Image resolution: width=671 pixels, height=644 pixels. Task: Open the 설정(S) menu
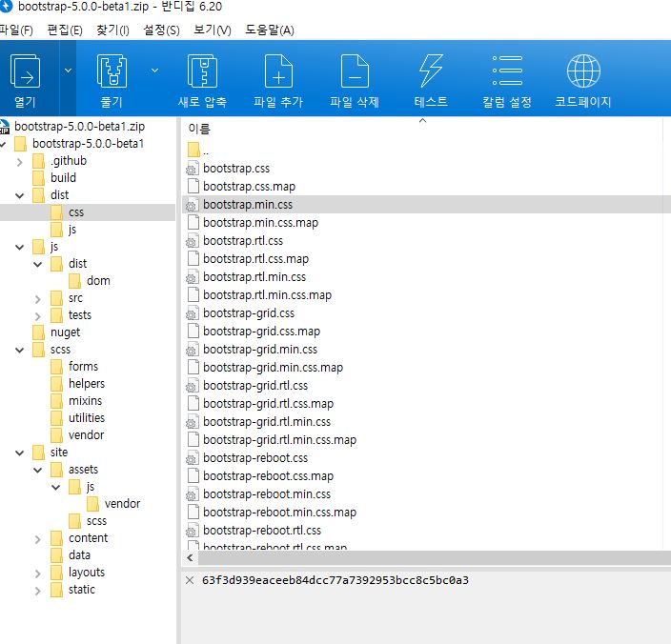tap(161, 30)
